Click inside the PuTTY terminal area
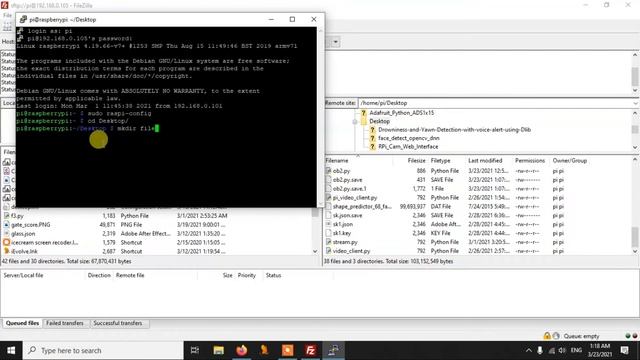Screen dimensions: 640x360 166,117
